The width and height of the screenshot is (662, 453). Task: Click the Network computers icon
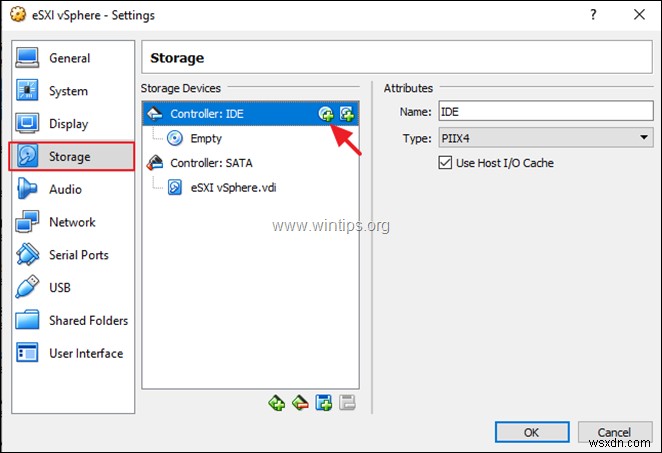[27, 222]
